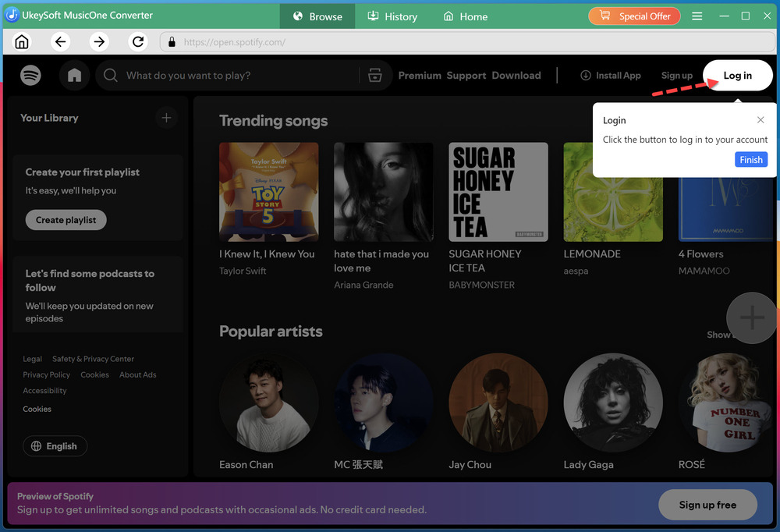Open ROSÉ artist photo
This screenshot has height=532, width=780.
click(x=725, y=403)
